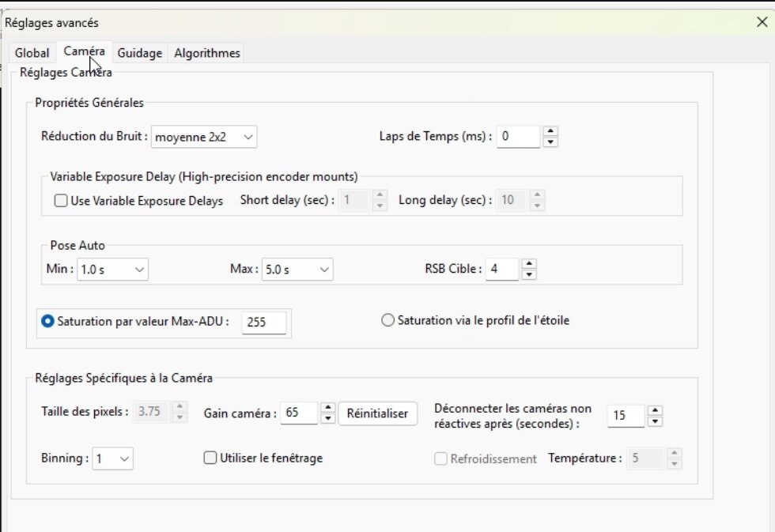This screenshot has height=532, width=775.
Task: Click the Réinitialiser button
Action: (x=377, y=413)
